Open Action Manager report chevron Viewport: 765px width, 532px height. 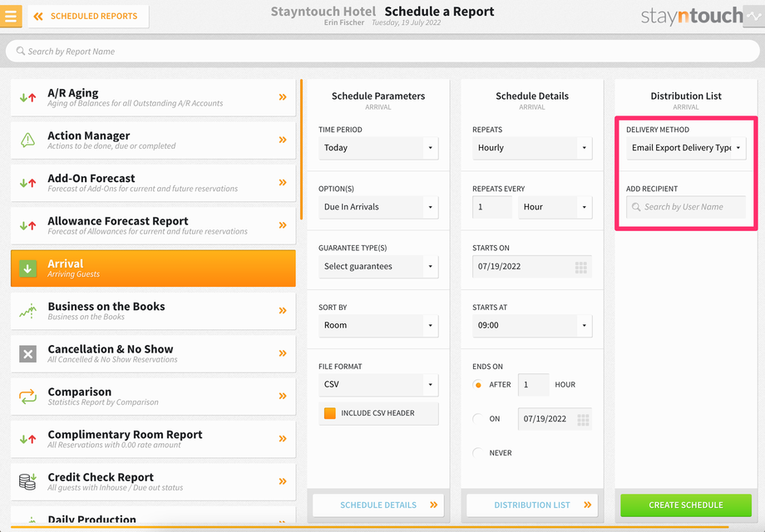click(x=283, y=140)
